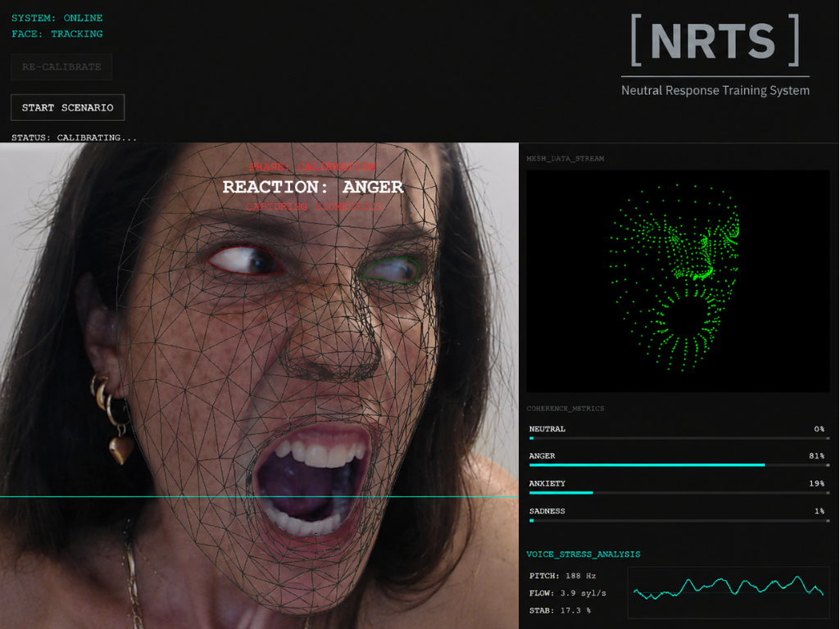Click the 'SYSTEM: ONLINE' status text
Screen dimensions: 840x629
click(x=57, y=18)
